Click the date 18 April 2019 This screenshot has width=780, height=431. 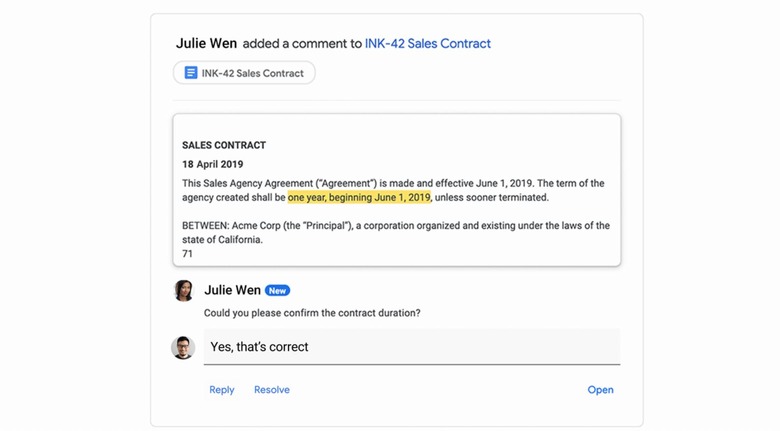click(212, 164)
